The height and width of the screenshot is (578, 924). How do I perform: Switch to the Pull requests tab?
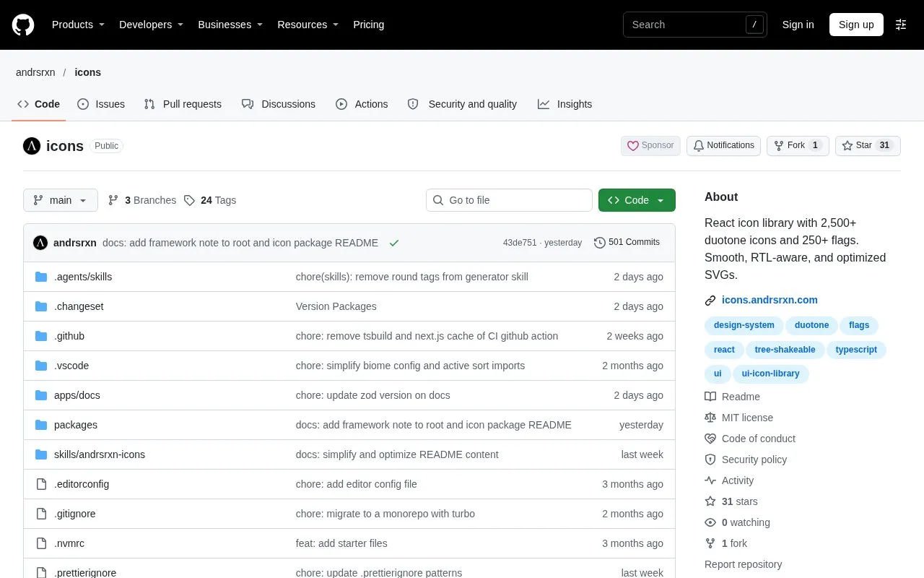(x=183, y=104)
